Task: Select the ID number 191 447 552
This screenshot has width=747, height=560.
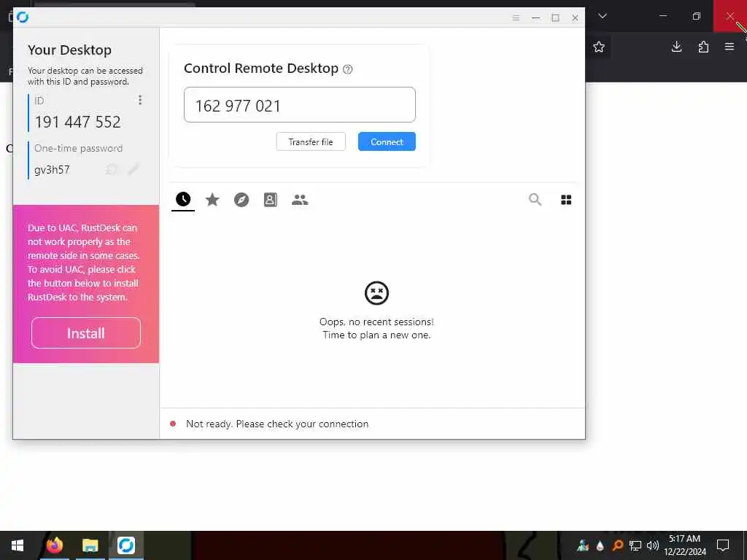Action: coord(77,122)
